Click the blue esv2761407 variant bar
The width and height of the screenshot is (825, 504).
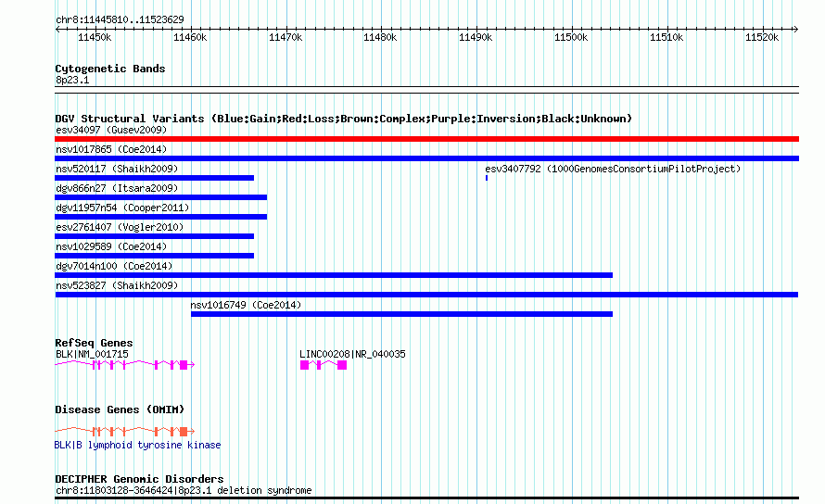tap(154, 236)
